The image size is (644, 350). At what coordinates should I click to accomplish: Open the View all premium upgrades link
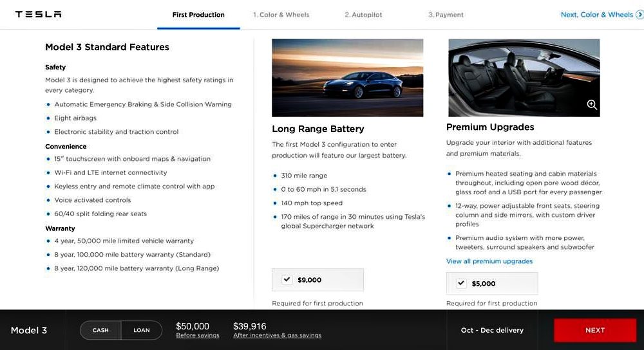(x=489, y=261)
